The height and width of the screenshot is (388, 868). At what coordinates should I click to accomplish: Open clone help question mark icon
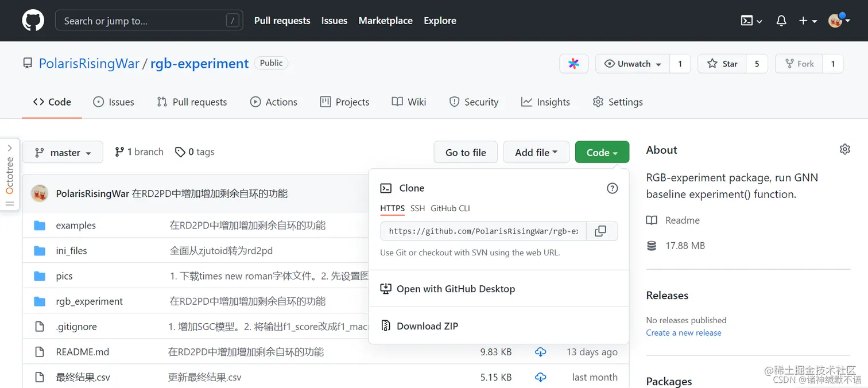click(613, 188)
